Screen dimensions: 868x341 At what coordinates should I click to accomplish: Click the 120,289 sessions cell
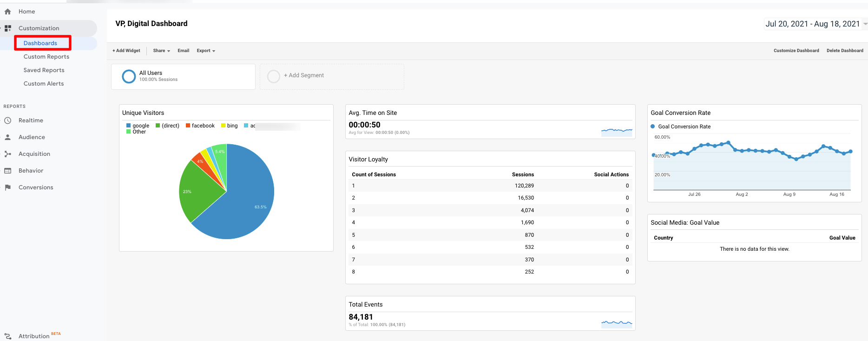pos(524,186)
